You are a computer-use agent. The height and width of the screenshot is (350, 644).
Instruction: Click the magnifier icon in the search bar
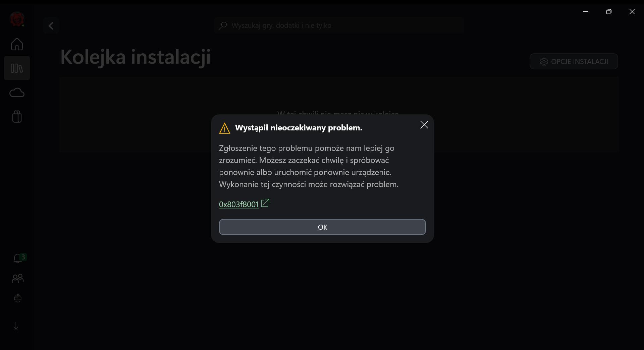(x=223, y=25)
